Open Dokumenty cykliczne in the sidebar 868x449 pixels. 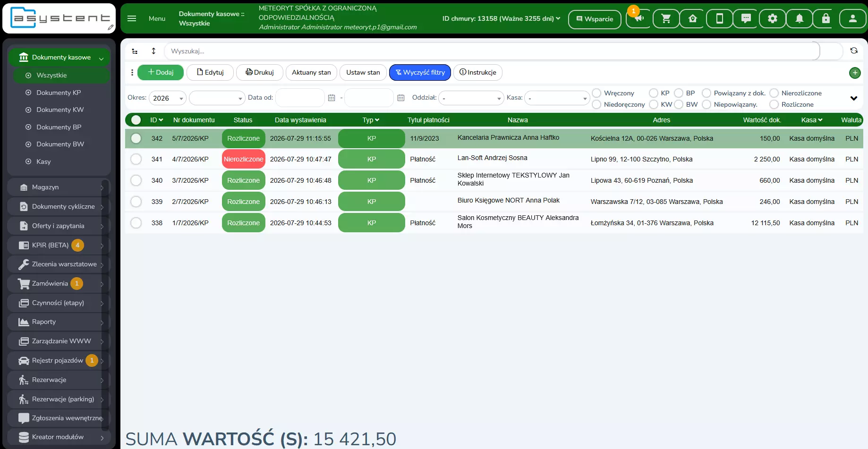59,207
